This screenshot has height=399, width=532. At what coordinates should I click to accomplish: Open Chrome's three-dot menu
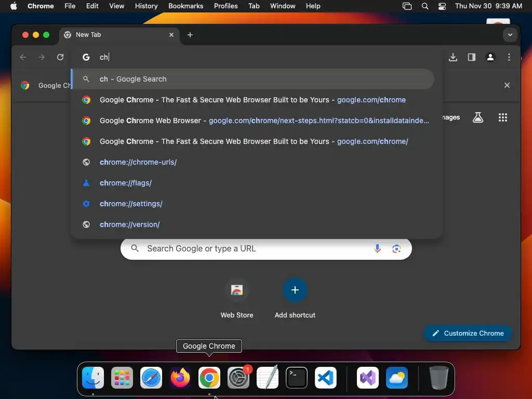tap(509, 57)
